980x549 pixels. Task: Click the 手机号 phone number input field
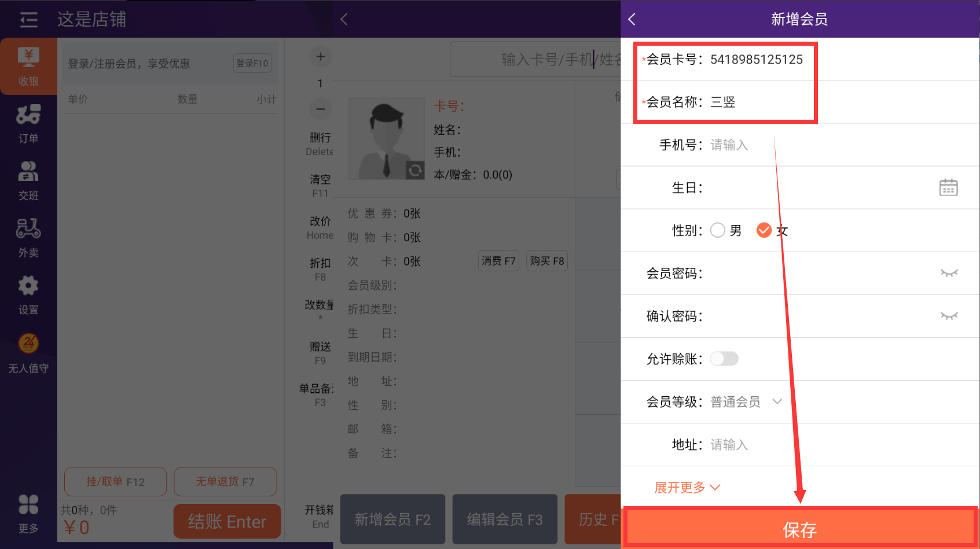[810, 145]
